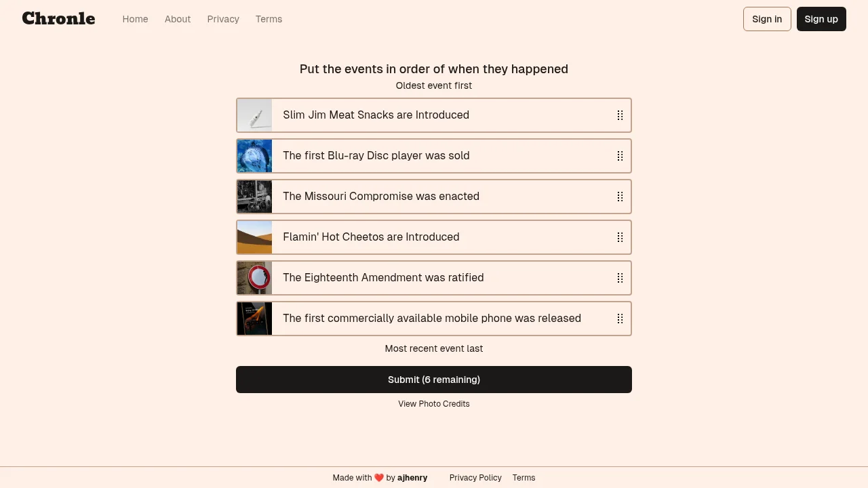This screenshot has width=868, height=488.
Task: Go to the About page
Action: pyautogui.click(x=178, y=19)
